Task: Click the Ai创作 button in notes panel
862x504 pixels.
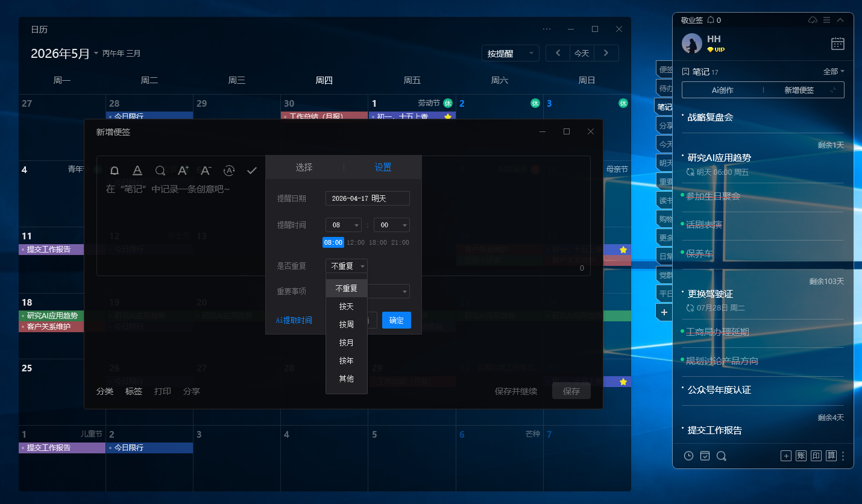Action: [723, 90]
